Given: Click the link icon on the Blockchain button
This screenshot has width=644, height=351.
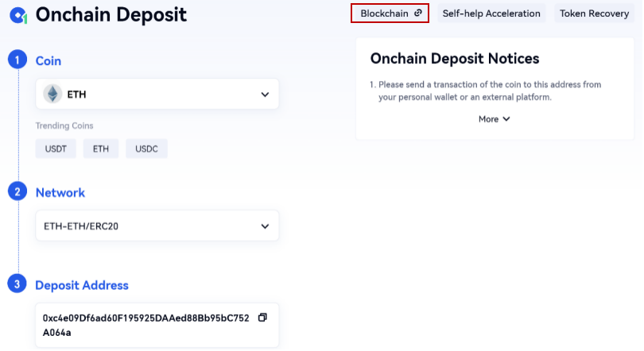Looking at the screenshot, I should [x=418, y=13].
